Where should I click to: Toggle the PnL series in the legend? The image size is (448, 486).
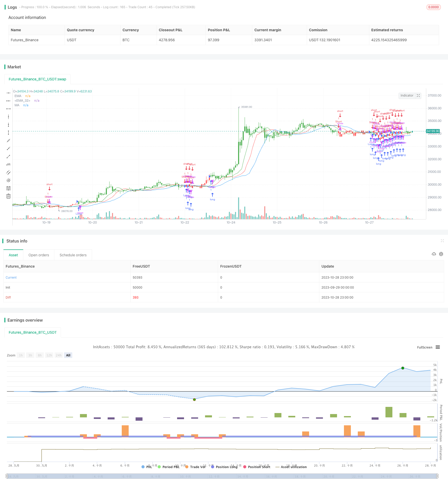coord(147,467)
